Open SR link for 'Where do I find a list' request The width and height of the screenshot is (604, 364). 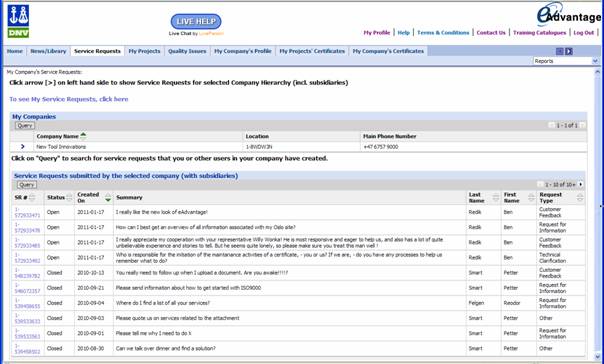pyautogui.click(x=27, y=303)
